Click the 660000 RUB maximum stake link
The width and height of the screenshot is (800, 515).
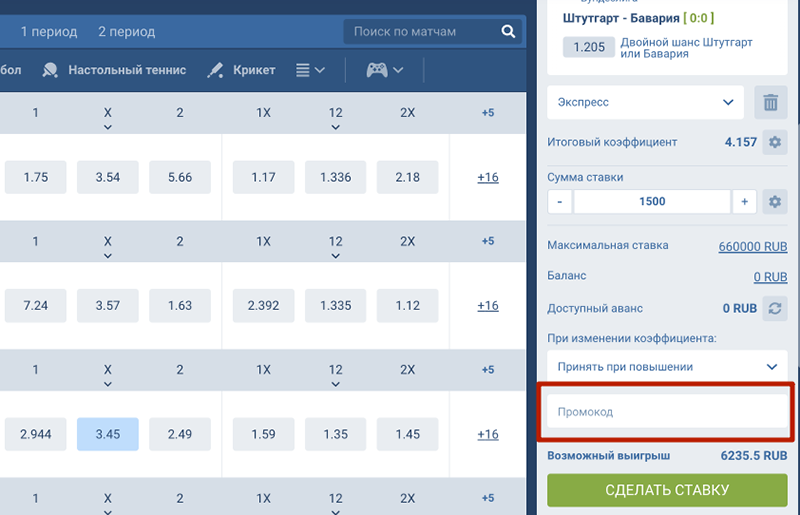coord(753,246)
